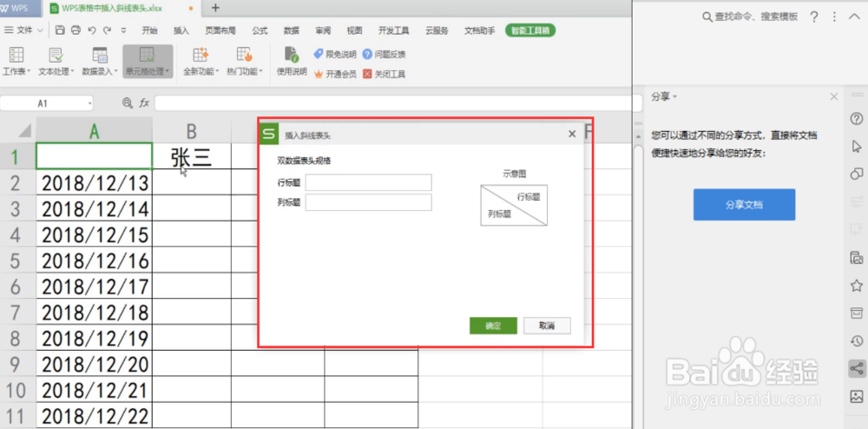This screenshot has height=429, width=868.
Task: Click the share icon in sidebar
Action: coord(857,368)
